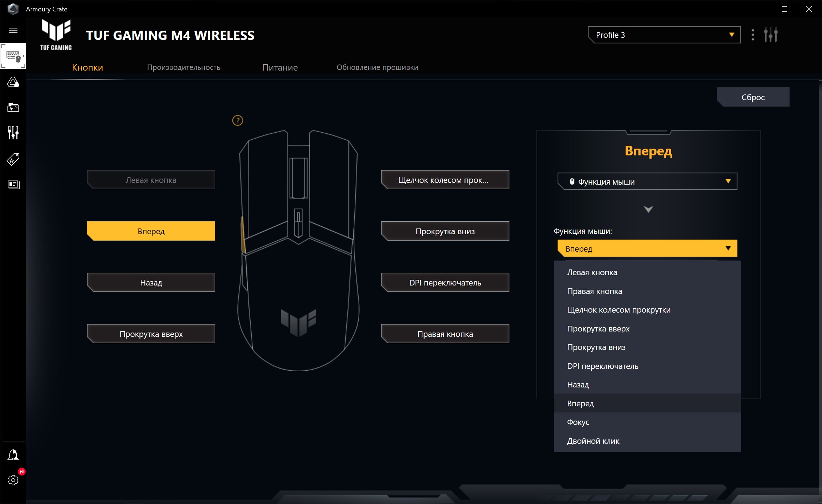Open three-dot profile options menu
Screen dimensions: 822x504
point(752,35)
